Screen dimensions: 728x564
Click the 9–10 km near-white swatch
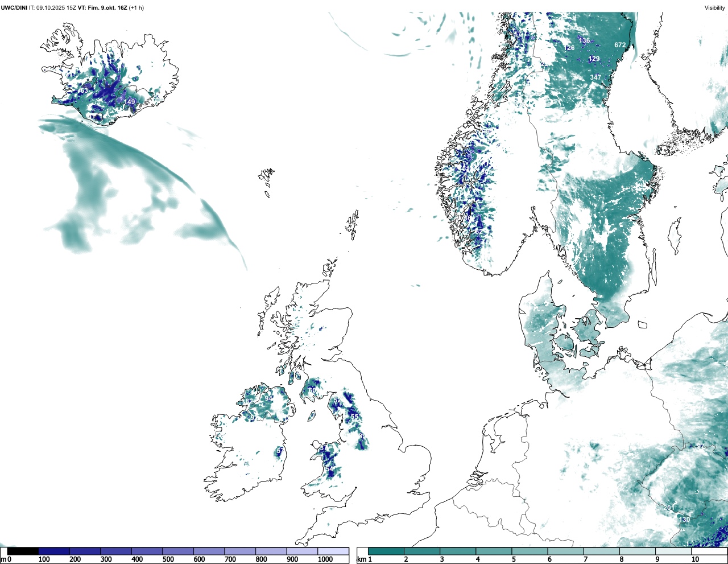click(673, 551)
